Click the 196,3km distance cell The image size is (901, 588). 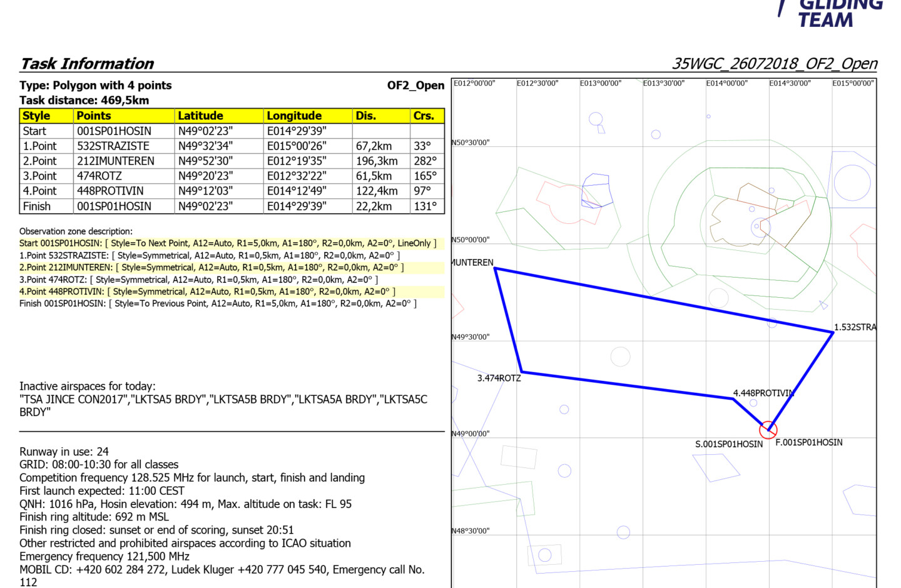(x=377, y=161)
